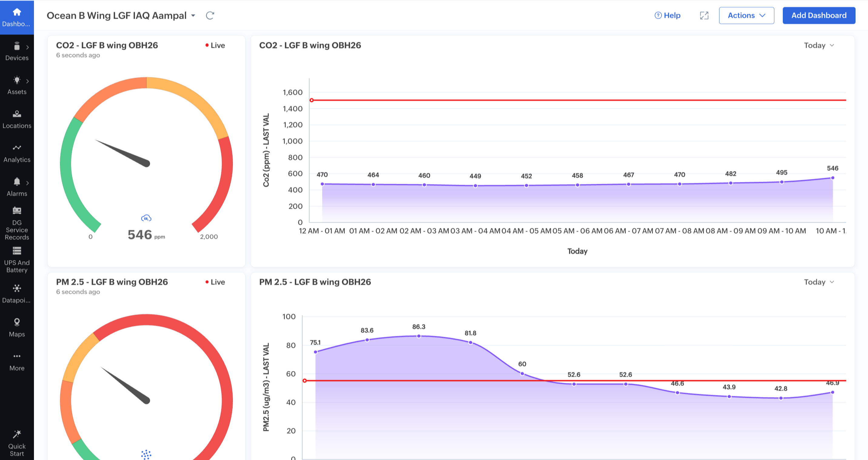Enter fullscreen mode for the dashboard
868x460 pixels.
[704, 15]
